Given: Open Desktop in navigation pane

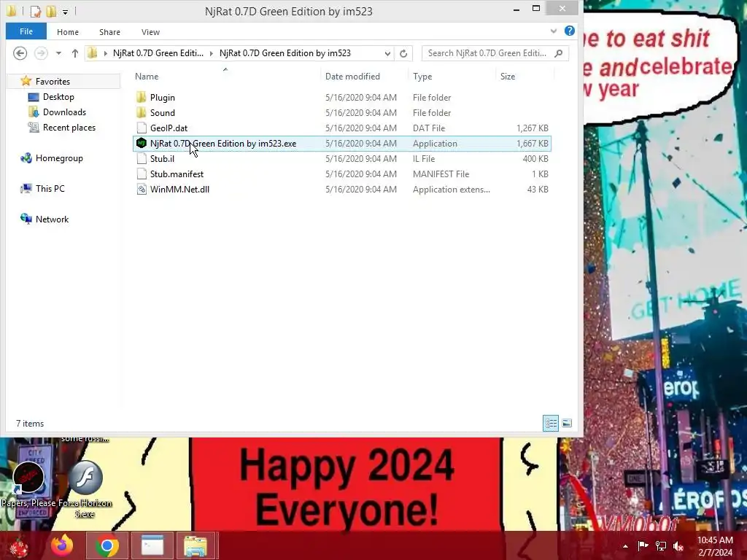Looking at the screenshot, I should coord(58,97).
